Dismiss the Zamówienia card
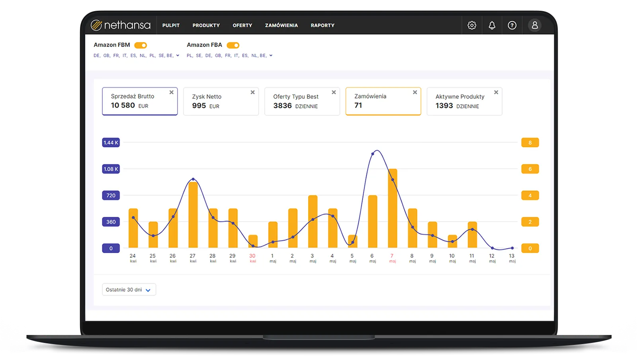The height and width of the screenshot is (364, 637). tap(415, 92)
